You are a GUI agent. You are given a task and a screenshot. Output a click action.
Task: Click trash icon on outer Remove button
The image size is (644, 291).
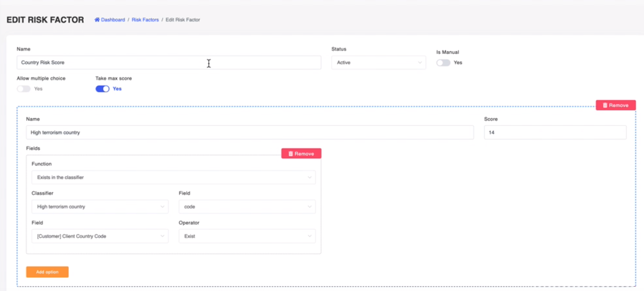pyautogui.click(x=605, y=105)
